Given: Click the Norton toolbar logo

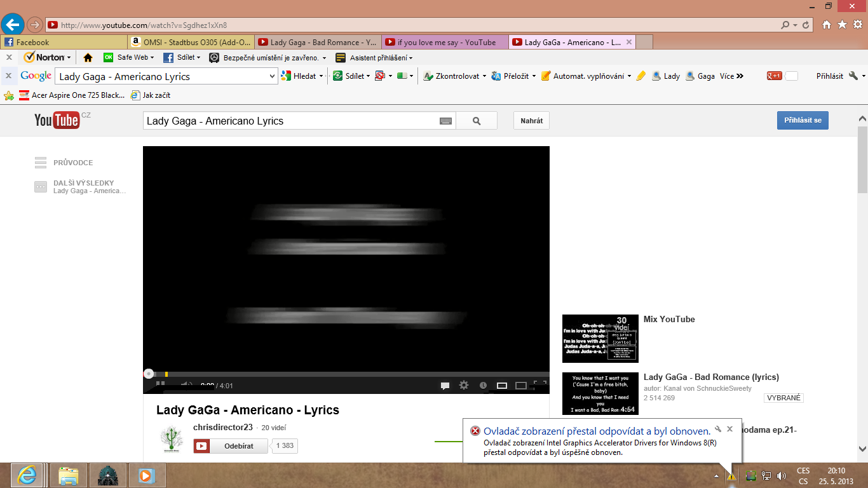Looking at the screenshot, I should coord(44,57).
